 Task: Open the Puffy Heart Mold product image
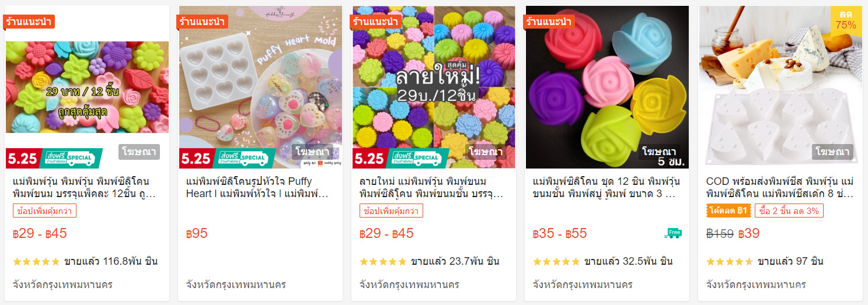260,87
